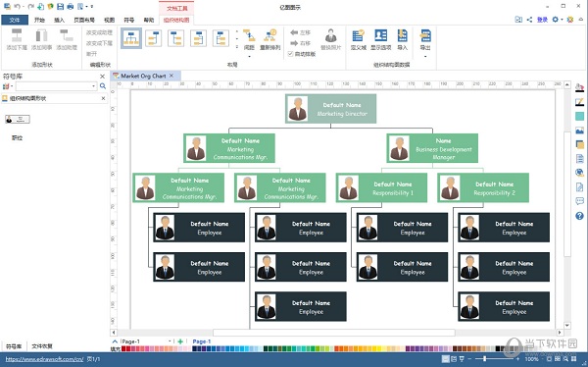Click the 添加助理 add assistant icon
588x367 pixels.
(x=67, y=35)
